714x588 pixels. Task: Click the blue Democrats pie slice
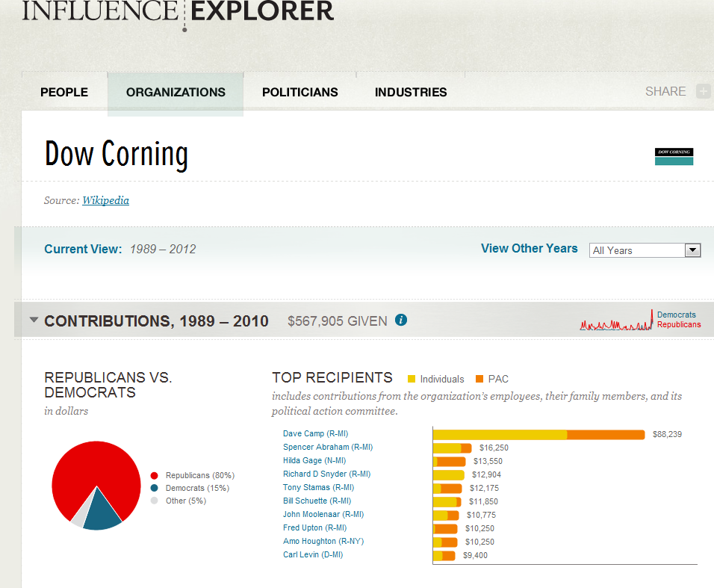102,512
